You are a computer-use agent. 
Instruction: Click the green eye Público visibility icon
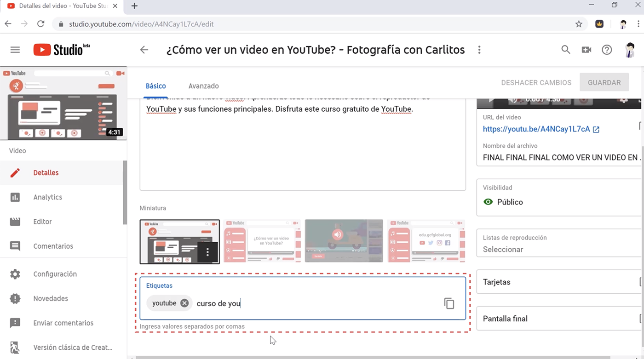[x=488, y=202]
